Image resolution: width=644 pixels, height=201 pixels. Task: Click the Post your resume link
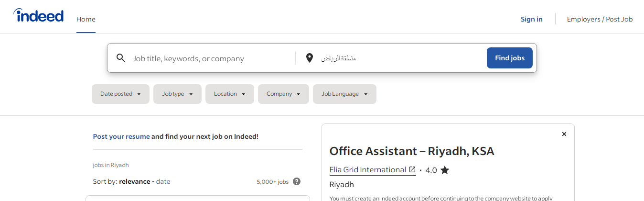121,136
